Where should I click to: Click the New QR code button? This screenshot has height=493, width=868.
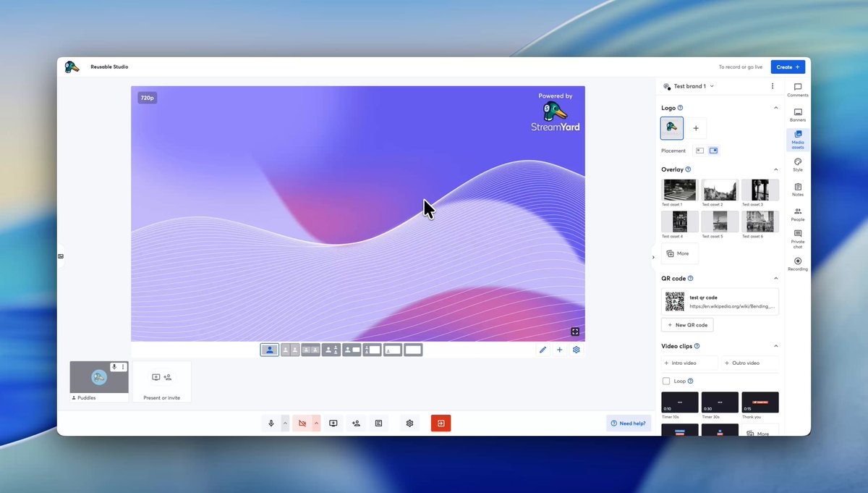688,325
